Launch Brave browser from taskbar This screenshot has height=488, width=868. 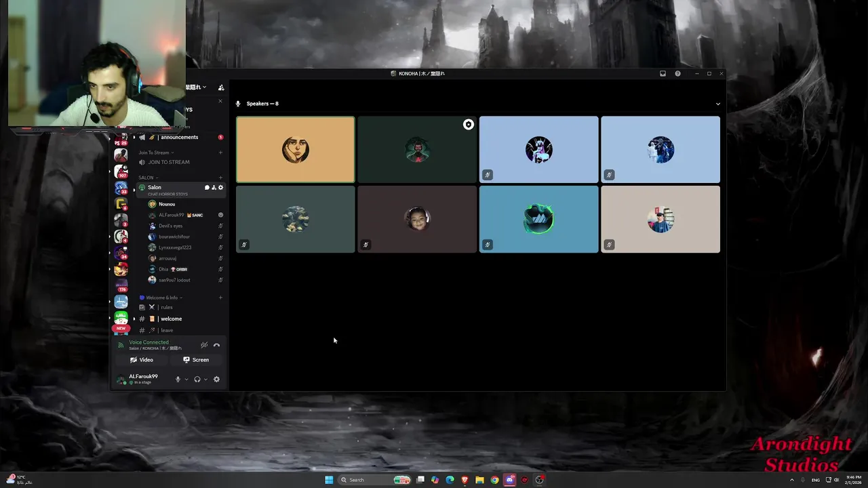pos(465,480)
